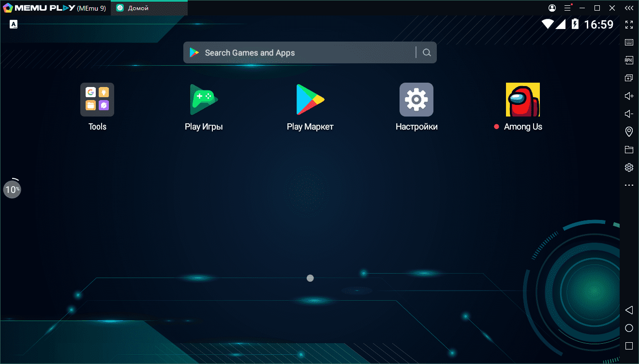Open the MEmu hamburger menu

tap(567, 8)
